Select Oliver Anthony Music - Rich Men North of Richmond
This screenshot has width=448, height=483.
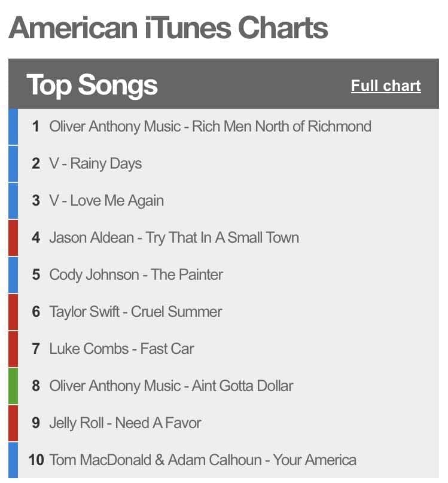(210, 127)
